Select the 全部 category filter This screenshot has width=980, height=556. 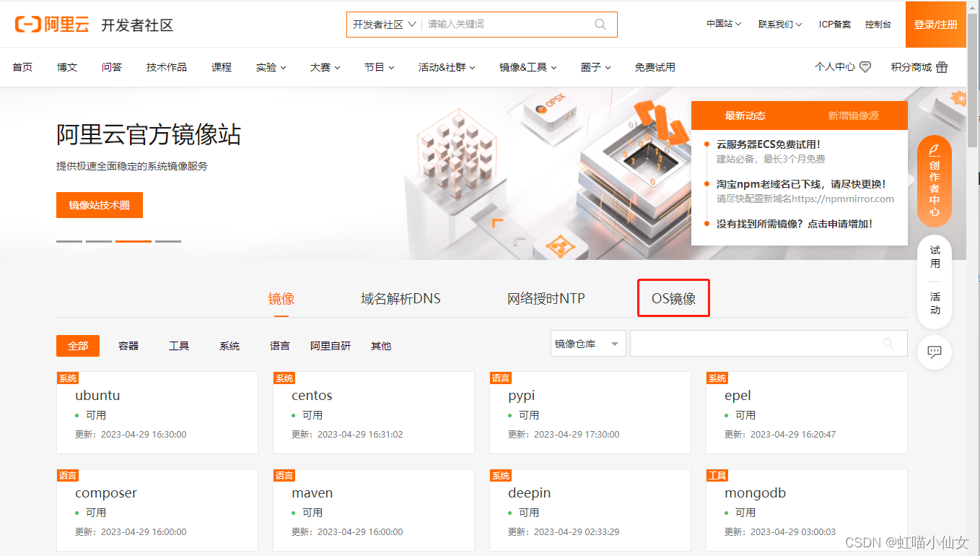coord(78,346)
